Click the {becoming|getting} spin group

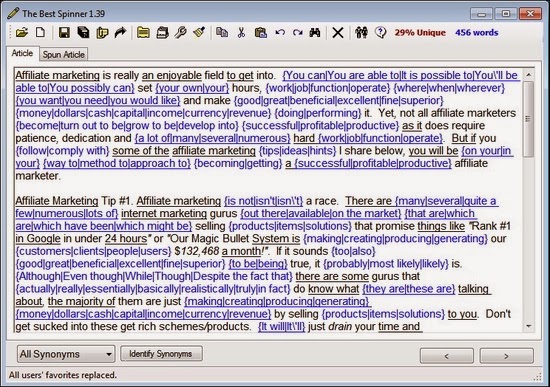click(238, 163)
